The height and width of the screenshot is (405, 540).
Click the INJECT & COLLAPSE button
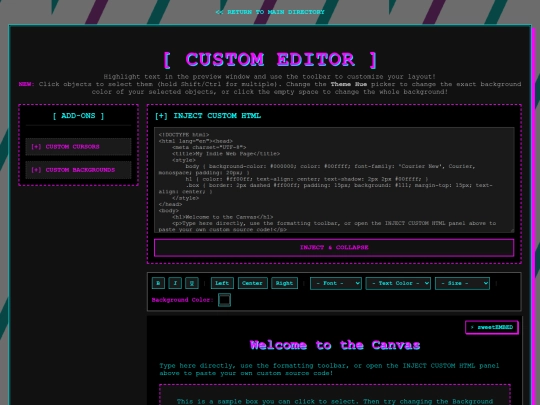tap(334, 247)
